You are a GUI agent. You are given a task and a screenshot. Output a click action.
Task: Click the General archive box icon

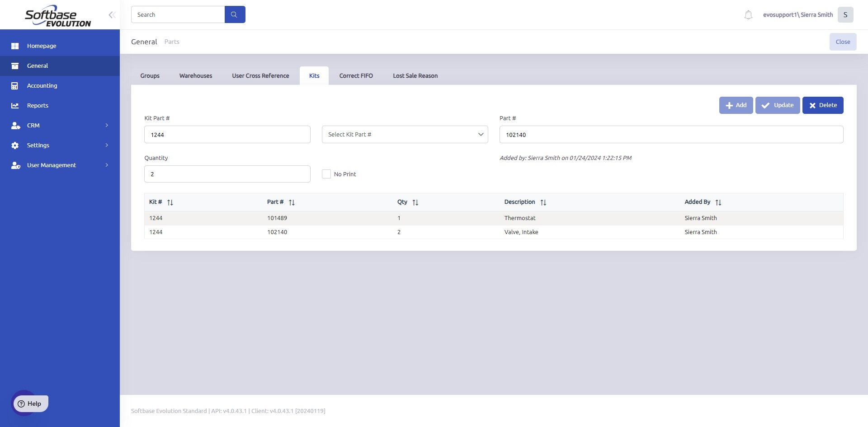coord(15,66)
